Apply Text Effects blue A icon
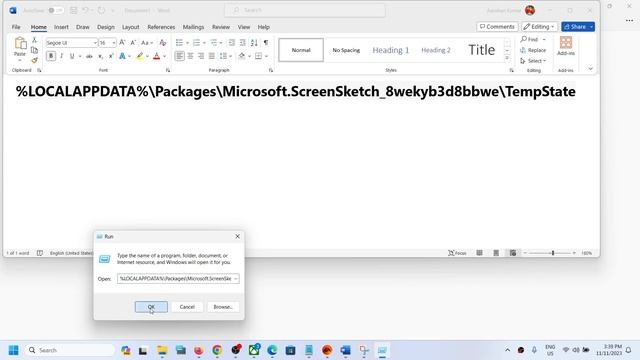This screenshot has width=640, height=360. pyautogui.click(x=122, y=56)
